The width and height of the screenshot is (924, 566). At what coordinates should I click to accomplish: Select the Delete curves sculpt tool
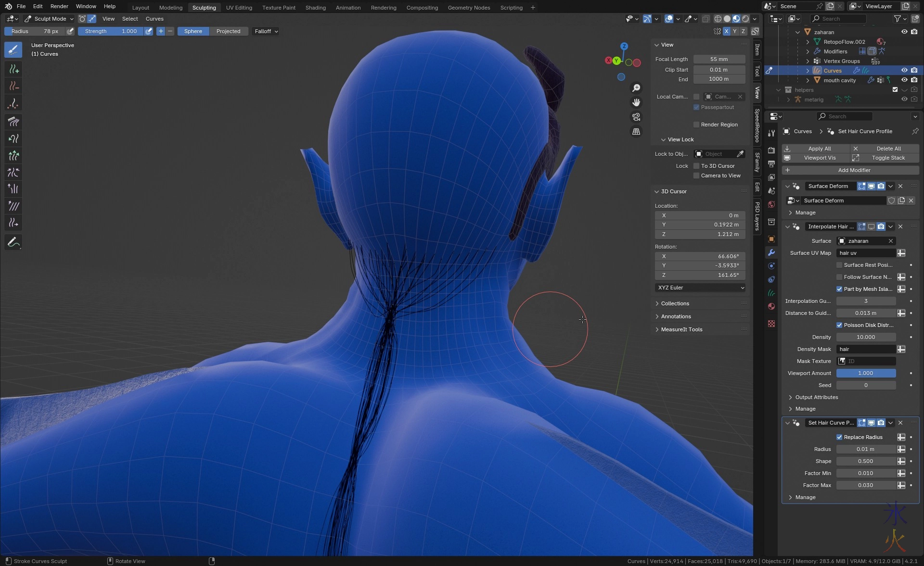(13, 87)
